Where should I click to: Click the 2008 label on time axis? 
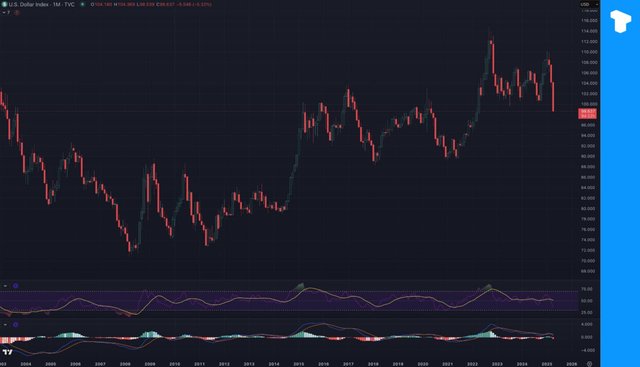tap(125, 364)
